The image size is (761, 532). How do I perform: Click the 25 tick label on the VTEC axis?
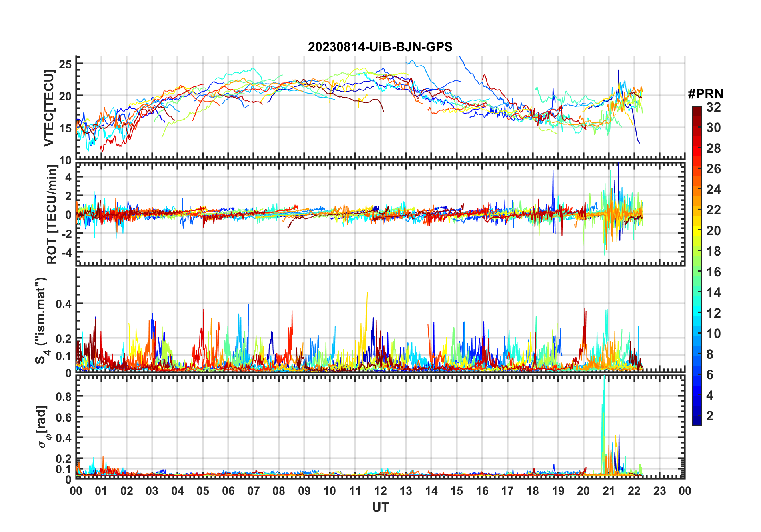coord(65,64)
